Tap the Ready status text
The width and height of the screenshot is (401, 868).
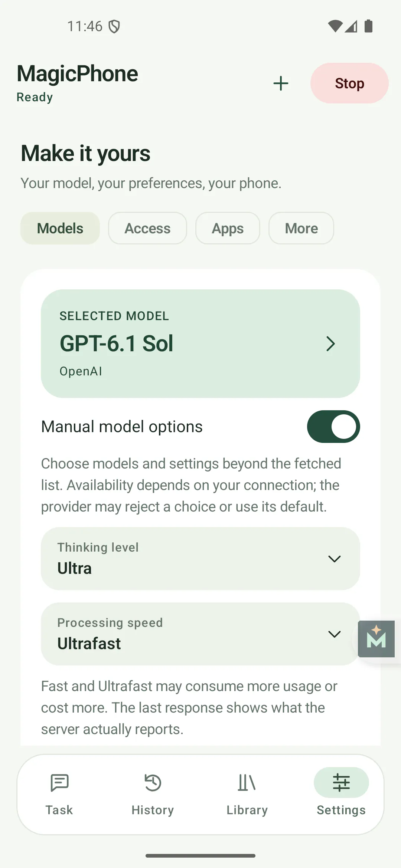(x=35, y=97)
